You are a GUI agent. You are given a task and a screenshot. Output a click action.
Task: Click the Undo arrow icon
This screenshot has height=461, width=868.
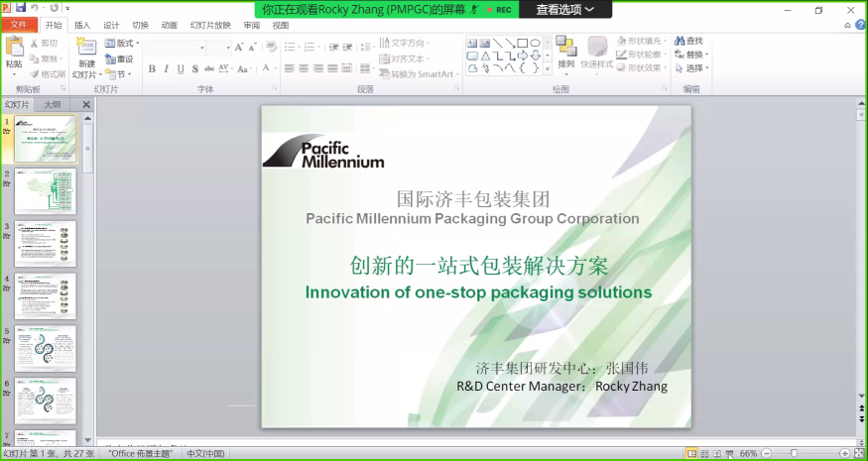tap(35, 8)
